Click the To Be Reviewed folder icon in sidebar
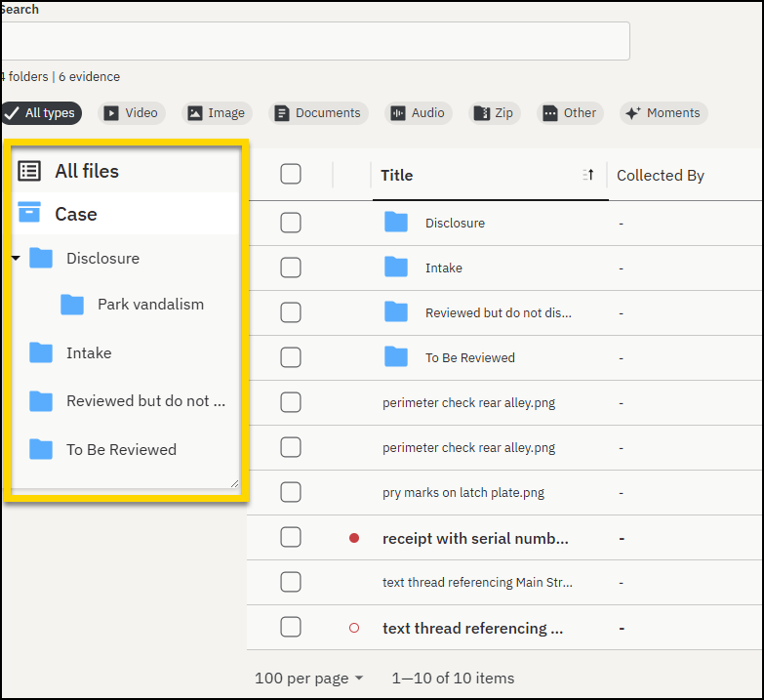Image resolution: width=764 pixels, height=700 pixels. (41, 449)
